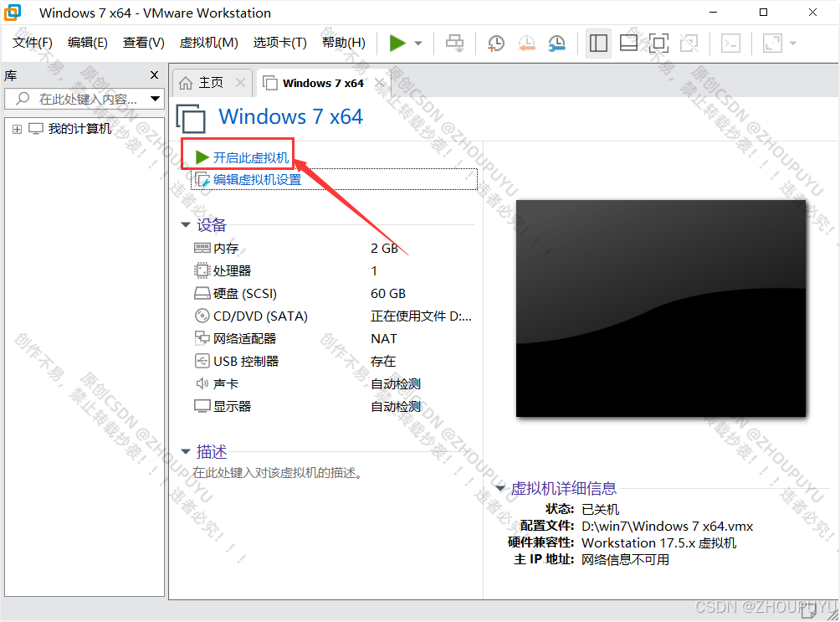Image resolution: width=840 pixels, height=622 pixels.
Task: Open the snapshot manager icon
Action: [x=557, y=43]
